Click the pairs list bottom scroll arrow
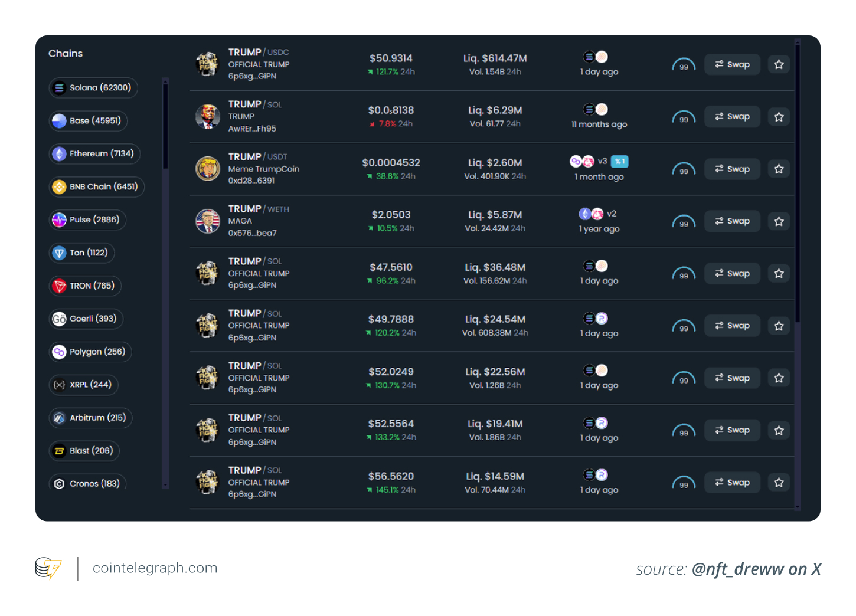The image size is (856, 616). [797, 506]
